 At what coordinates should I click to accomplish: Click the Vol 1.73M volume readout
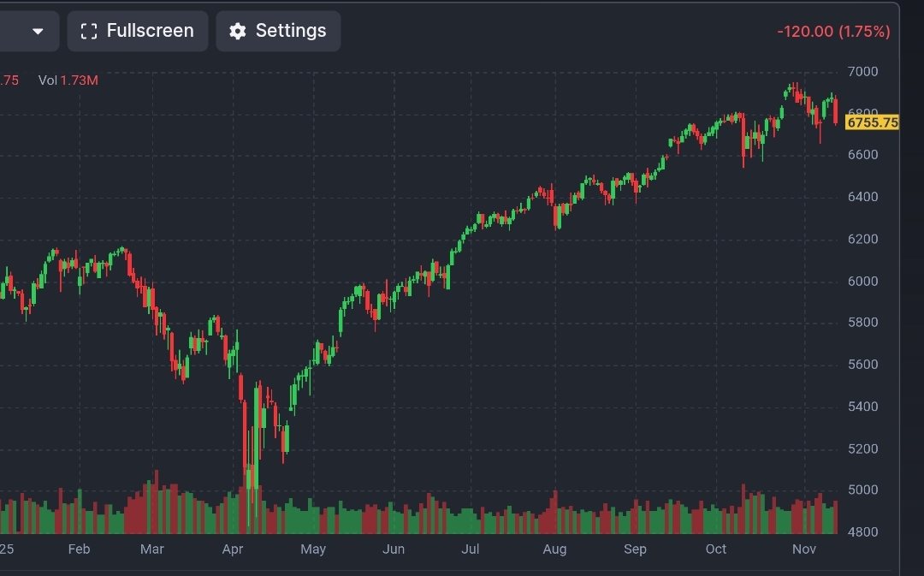point(68,80)
